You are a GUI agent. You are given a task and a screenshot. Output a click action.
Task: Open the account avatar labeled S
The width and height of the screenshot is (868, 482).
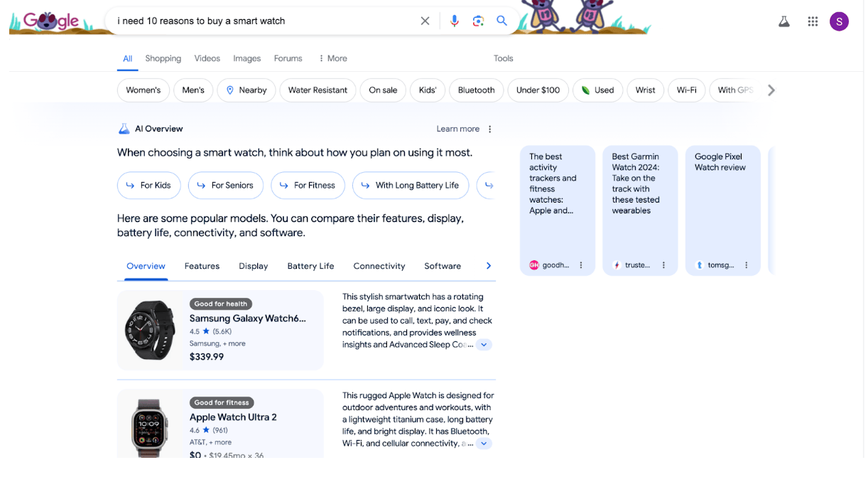pos(839,21)
